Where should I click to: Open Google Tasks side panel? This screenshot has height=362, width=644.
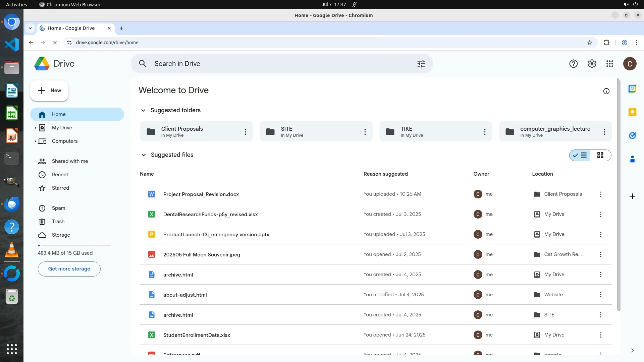632,136
